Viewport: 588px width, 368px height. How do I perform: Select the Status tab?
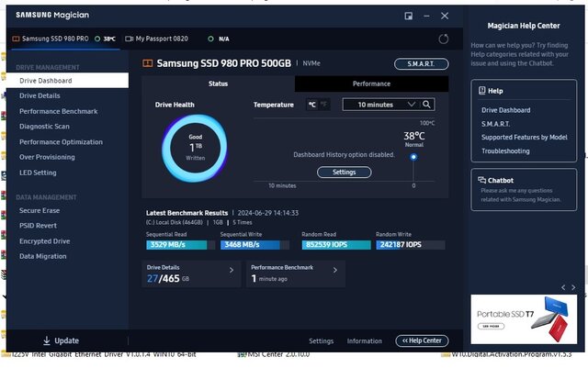tap(219, 84)
